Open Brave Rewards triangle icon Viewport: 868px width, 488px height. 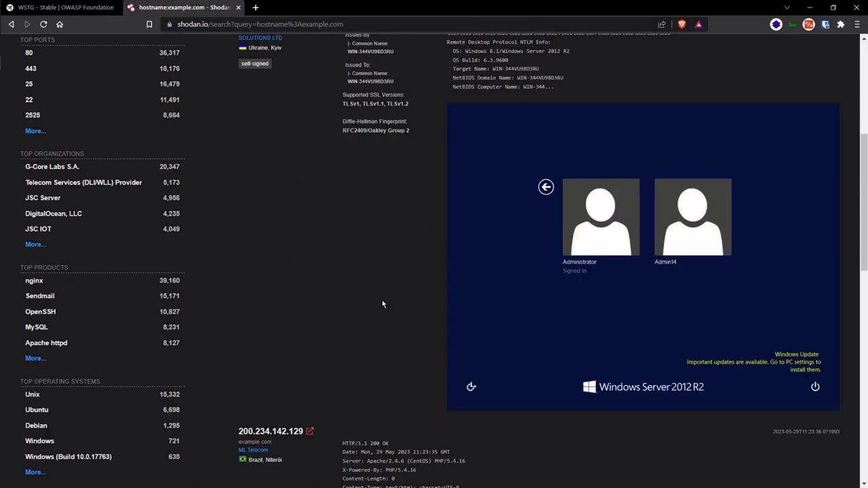tap(698, 24)
